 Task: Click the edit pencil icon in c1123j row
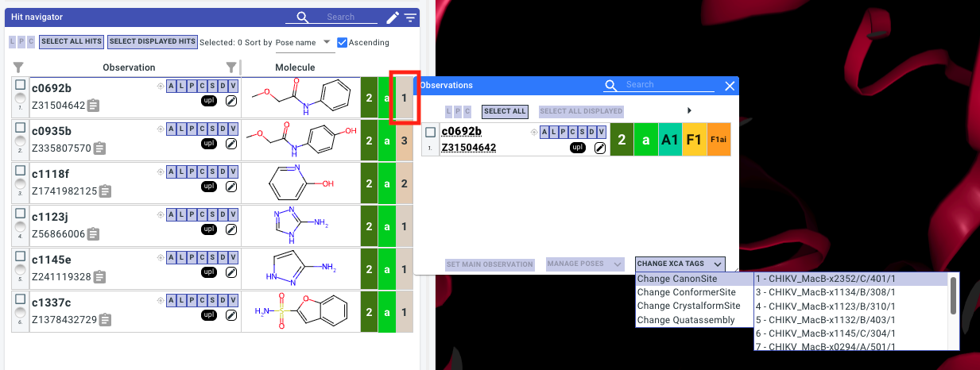pos(231,229)
